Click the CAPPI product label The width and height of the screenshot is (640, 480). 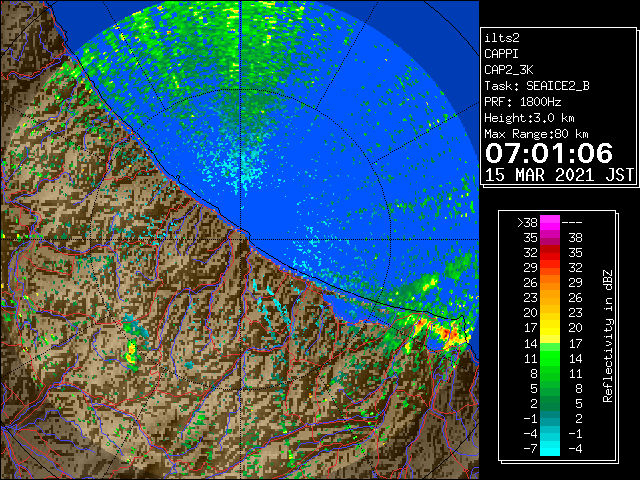[x=501, y=54]
